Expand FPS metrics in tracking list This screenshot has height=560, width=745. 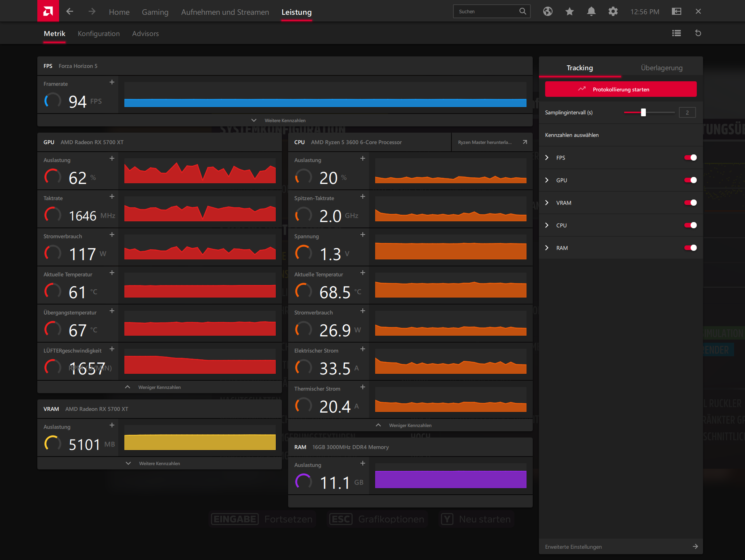point(547,157)
